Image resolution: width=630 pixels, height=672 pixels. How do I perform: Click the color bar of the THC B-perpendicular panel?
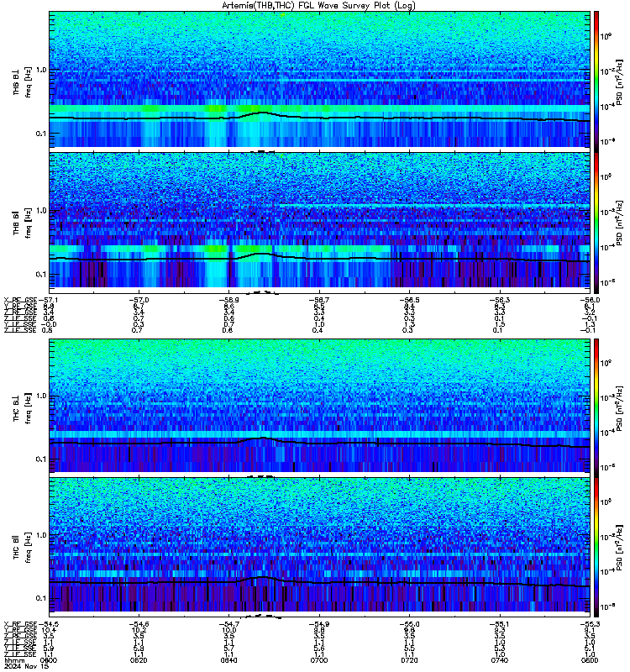point(596,407)
